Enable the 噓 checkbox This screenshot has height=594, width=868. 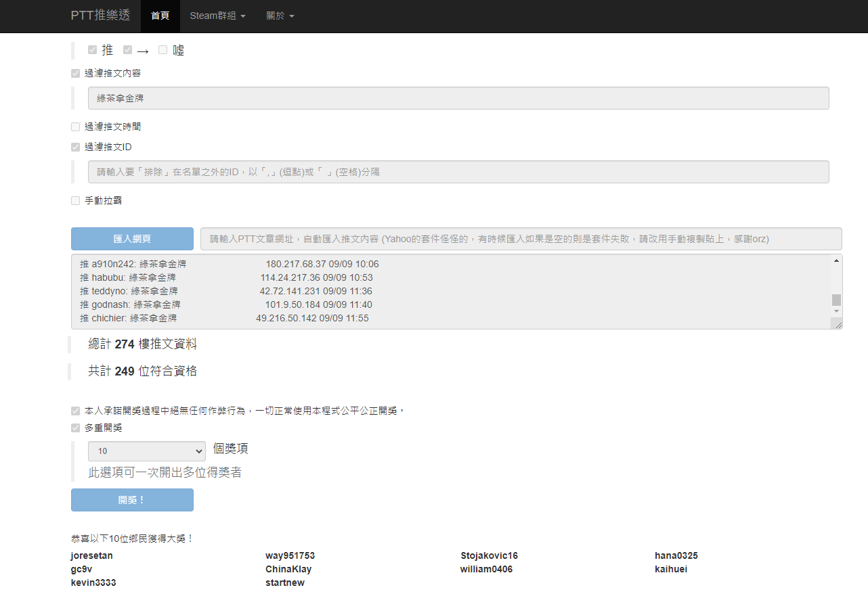coord(162,50)
